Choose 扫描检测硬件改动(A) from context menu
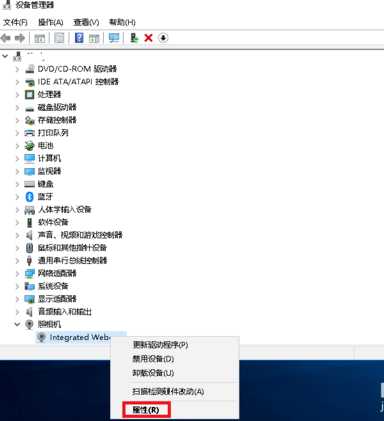The height and width of the screenshot is (421, 384). [168, 391]
